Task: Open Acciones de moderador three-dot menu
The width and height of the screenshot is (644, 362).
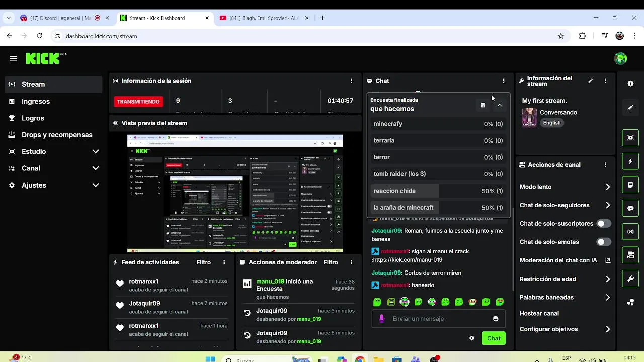Action: click(x=351, y=262)
